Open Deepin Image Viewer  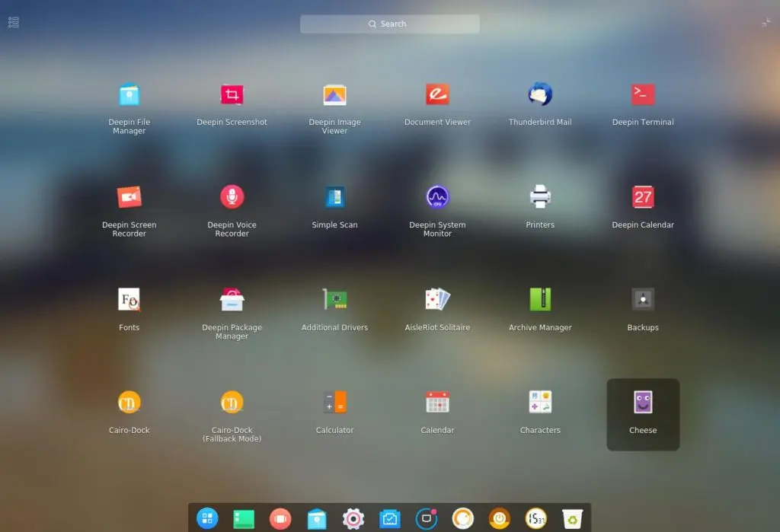click(x=335, y=95)
